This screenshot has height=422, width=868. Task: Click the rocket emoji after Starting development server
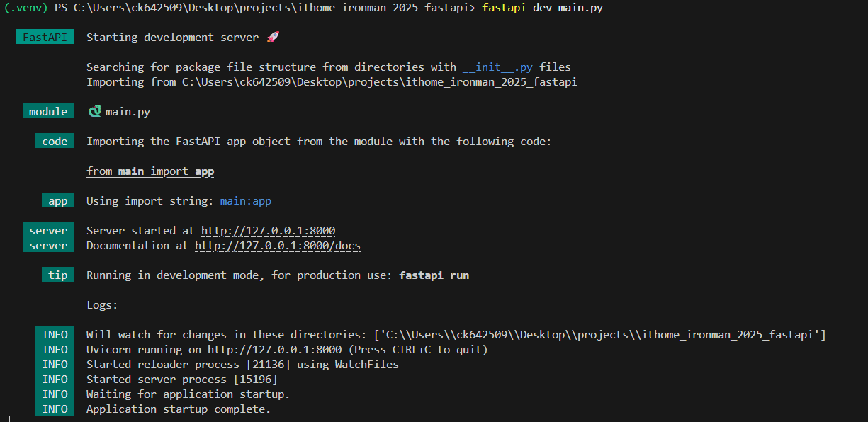pyautogui.click(x=274, y=38)
